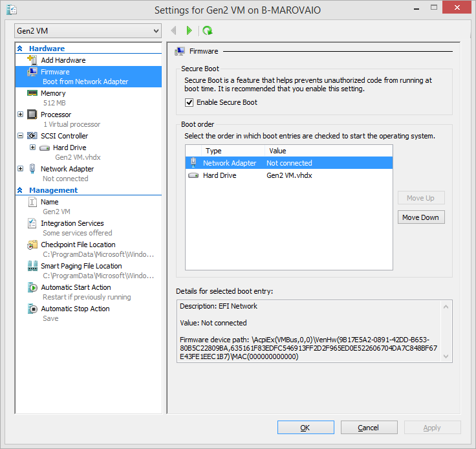Click the Checkpoint File Location icon

32,245
